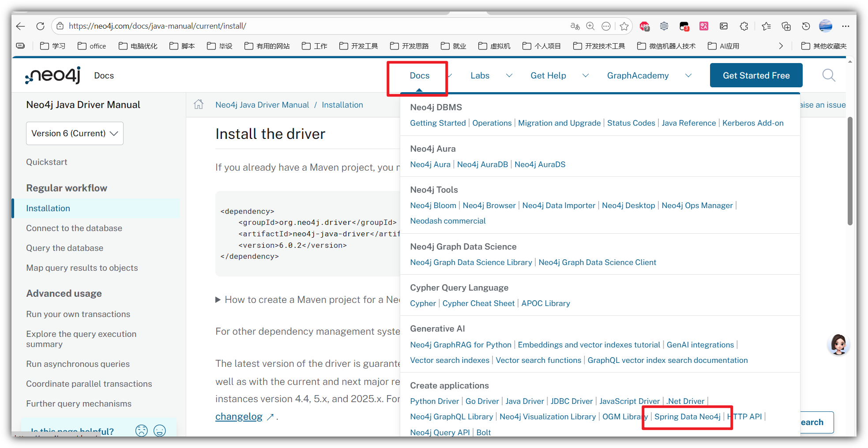
Task: Open the AI应用 bookmarks folder
Action: 723,46
